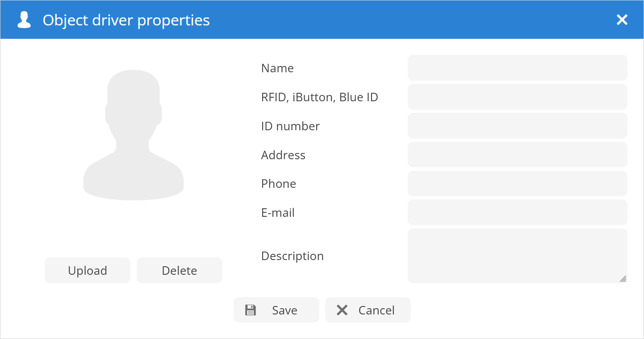This screenshot has width=644, height=339.
Task: Click inside the E-mail field
Action: [517, 212]
